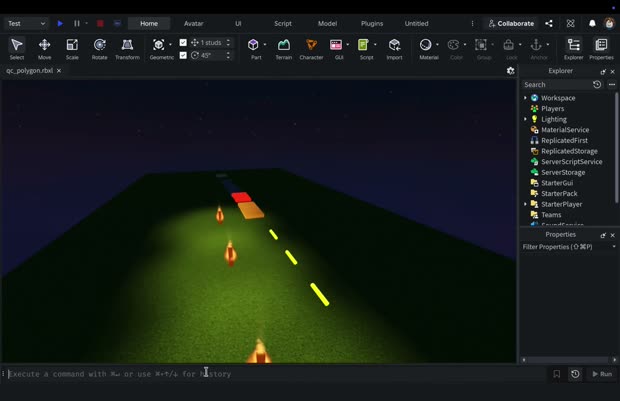Focus the command bar input

(278, 374)
